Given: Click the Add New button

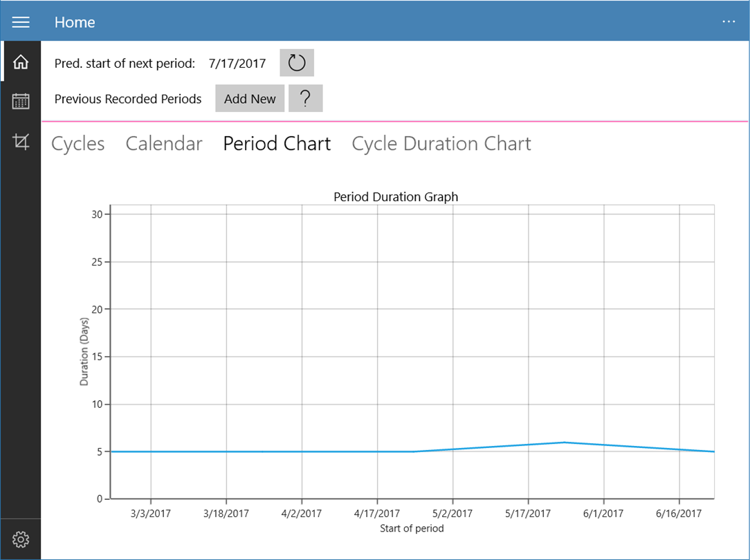Looking at the screenshot, I should click(250, 99).
